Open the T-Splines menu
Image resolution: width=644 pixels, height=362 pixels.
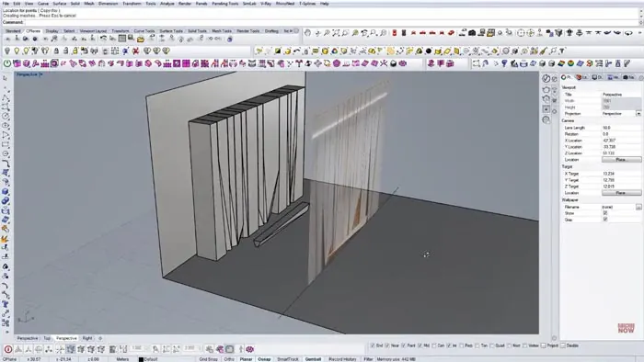tap(307, 4)
